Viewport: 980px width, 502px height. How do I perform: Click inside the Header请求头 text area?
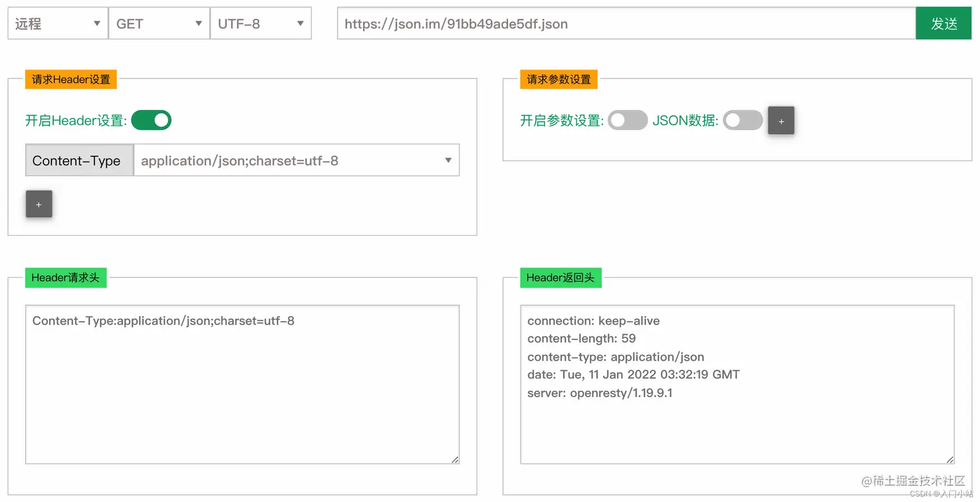click(x=242, y=385)
